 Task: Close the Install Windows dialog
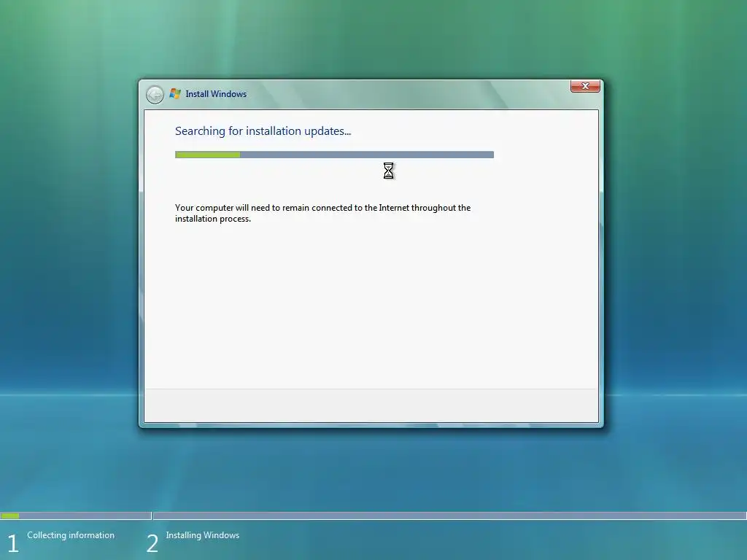(585, 86)
